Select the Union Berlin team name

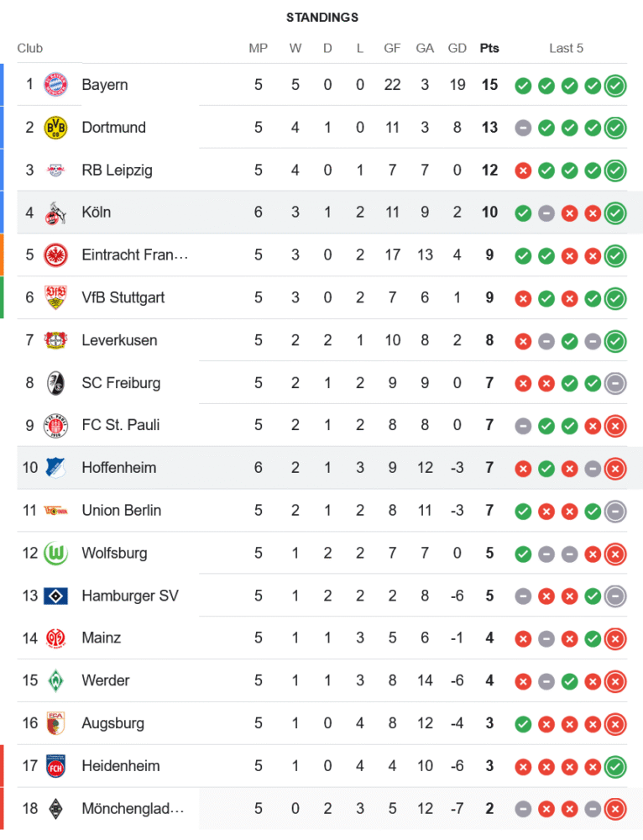coord(121,511)
